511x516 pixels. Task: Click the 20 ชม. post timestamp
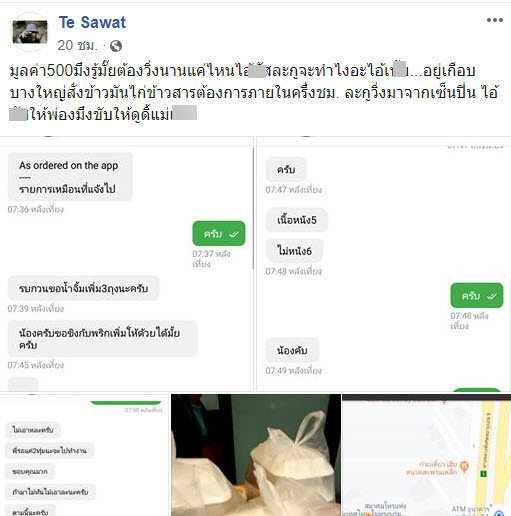coord(77,45)
